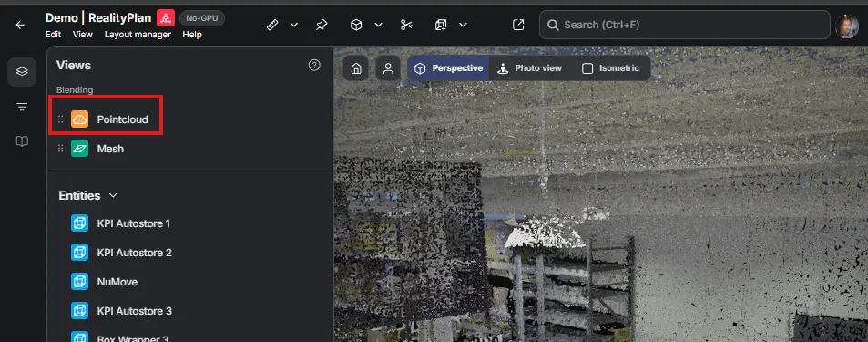
Task: Select the scissors clipping tool
Action: (x=406, y=25)
